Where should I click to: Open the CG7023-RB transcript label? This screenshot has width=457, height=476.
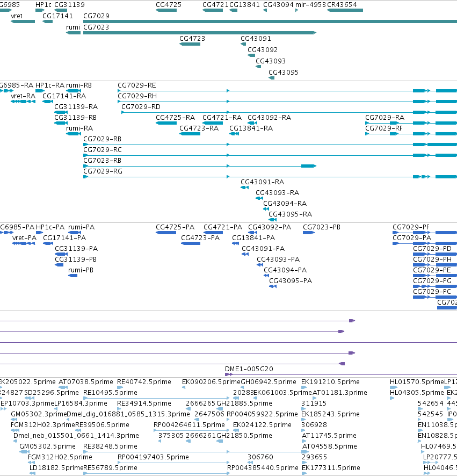[x=102, y=161]
